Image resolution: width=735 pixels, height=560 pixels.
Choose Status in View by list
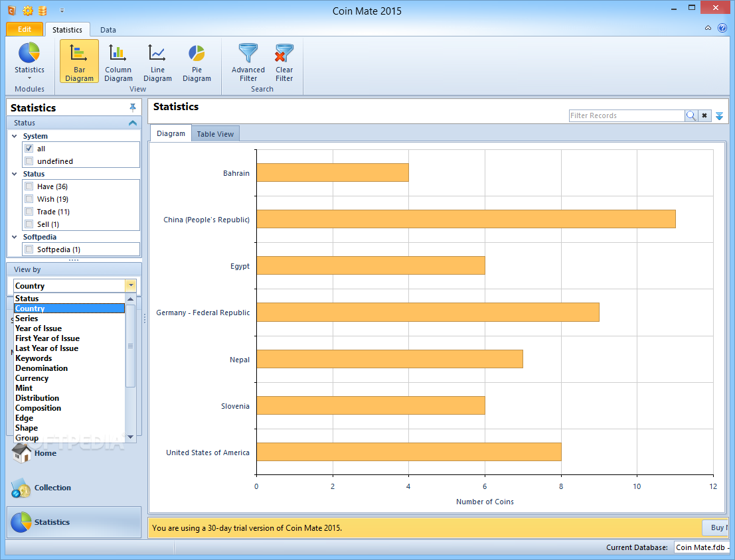pos(69,299)
